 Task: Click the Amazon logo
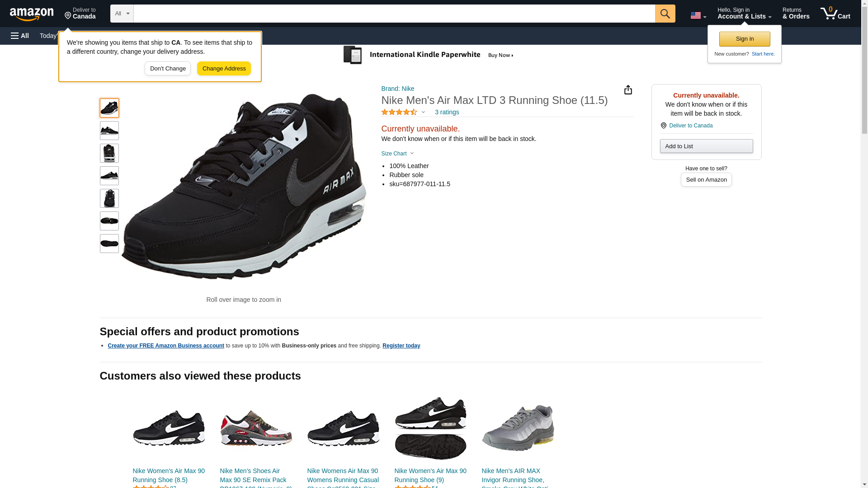point(32,14)
